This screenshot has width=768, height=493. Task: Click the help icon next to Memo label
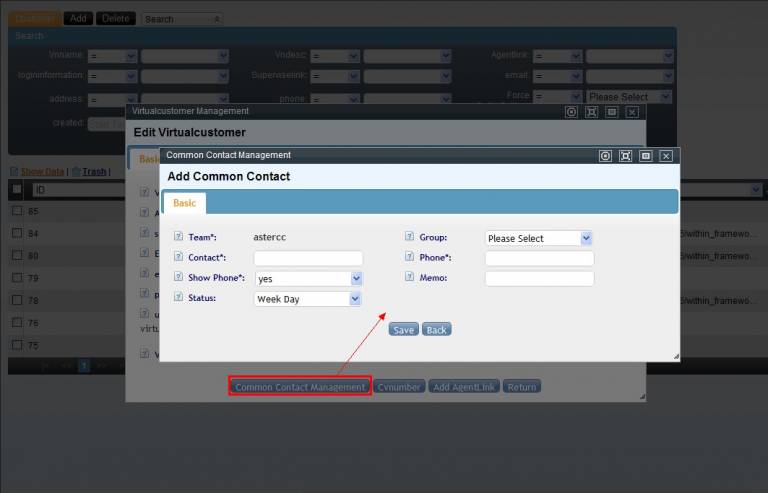pyautogui.click(x=409, y=277)
